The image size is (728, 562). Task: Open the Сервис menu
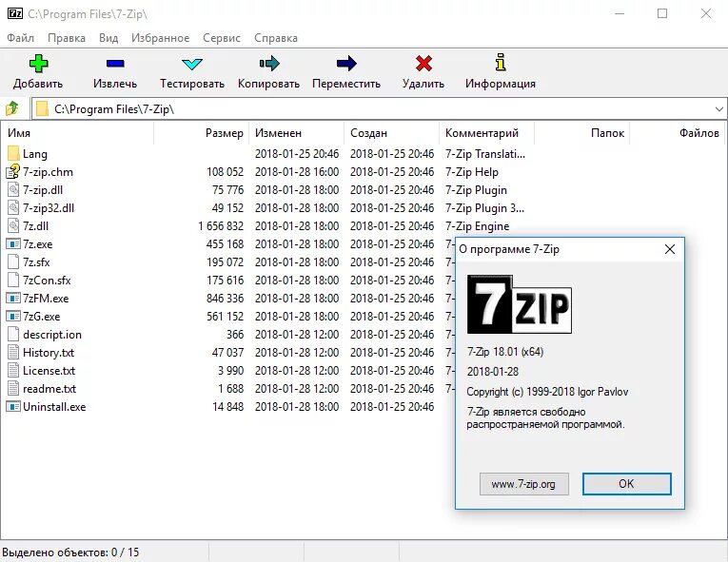pos(222,38)
